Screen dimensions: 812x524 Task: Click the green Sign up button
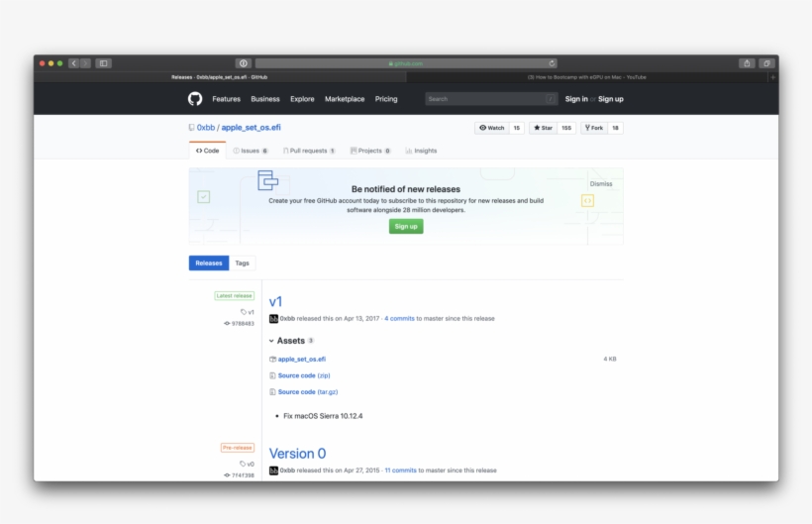pos(406,226)
